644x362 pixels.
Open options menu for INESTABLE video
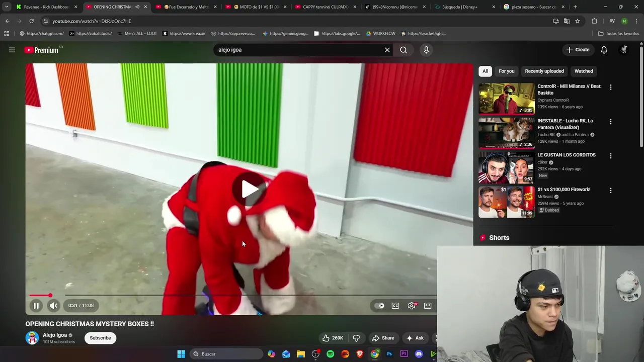(x=611, y=122)
